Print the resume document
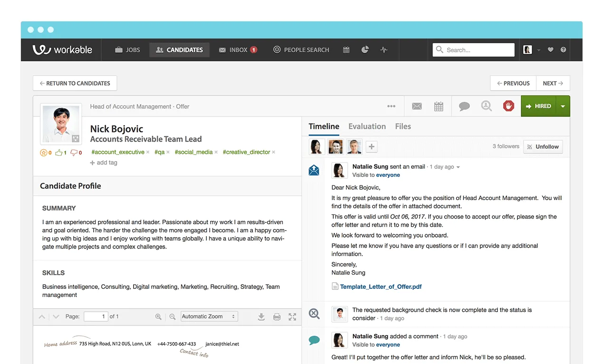Viewport: 602px width, 364px height. [277, 317]
